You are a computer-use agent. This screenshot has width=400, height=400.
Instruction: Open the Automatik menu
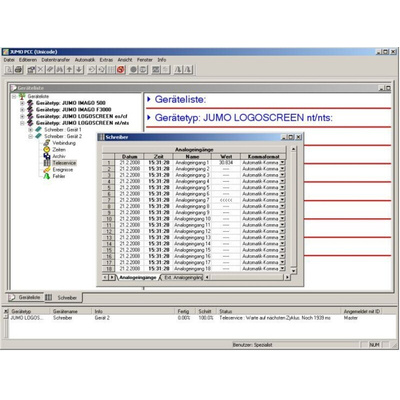[x=85, y=60]
